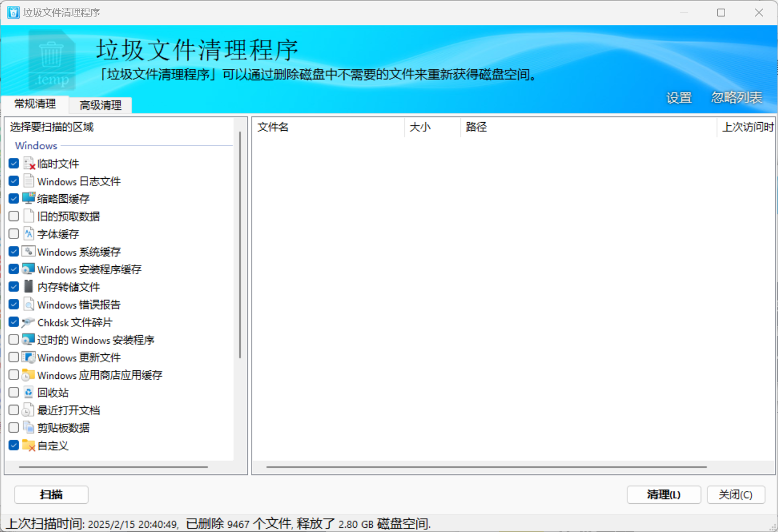Click the Chkdsk 文件碎片 icon

pyautogui.click(x=29, y=322)
